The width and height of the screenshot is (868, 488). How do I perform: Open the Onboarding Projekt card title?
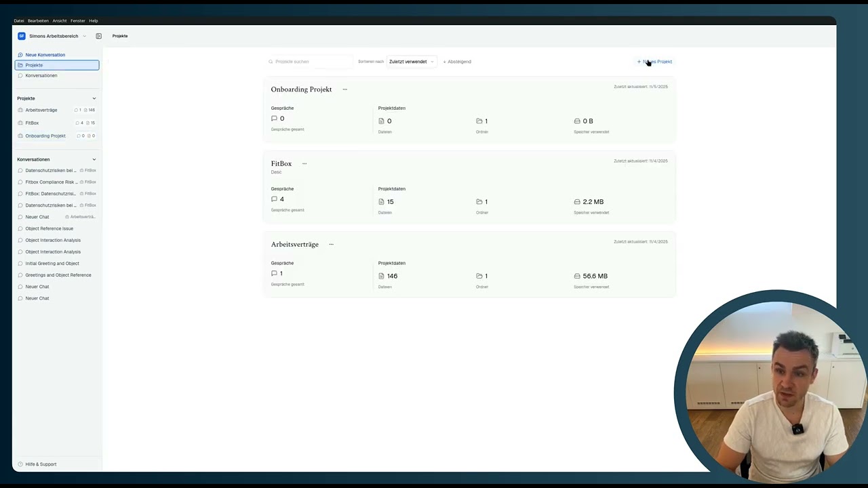coord(301,89)
